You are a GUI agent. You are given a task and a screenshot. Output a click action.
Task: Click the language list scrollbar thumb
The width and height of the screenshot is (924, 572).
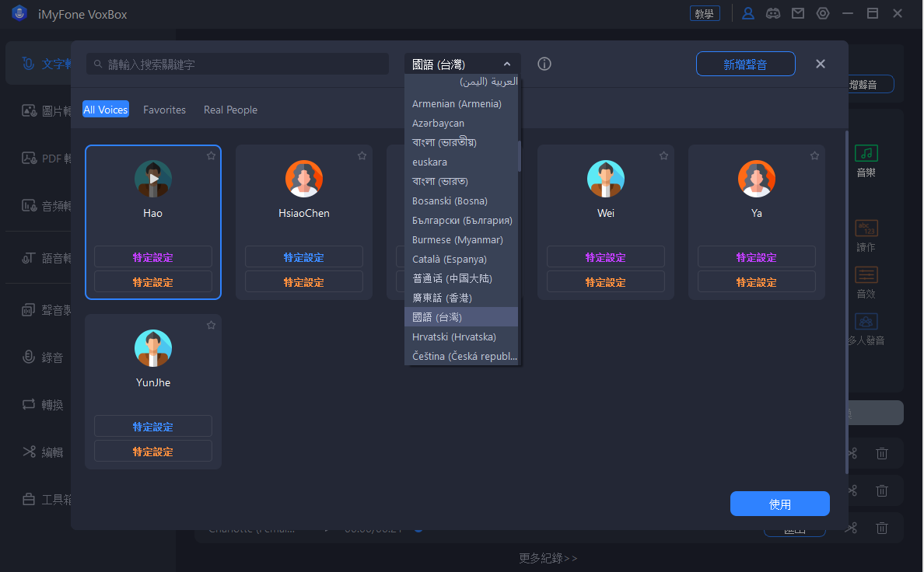point(519,156)
